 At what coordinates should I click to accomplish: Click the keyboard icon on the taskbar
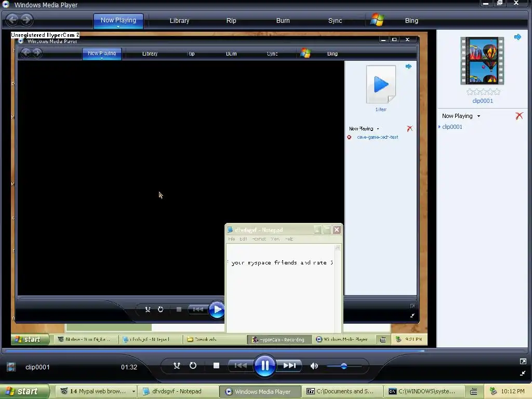pos(474,392)
